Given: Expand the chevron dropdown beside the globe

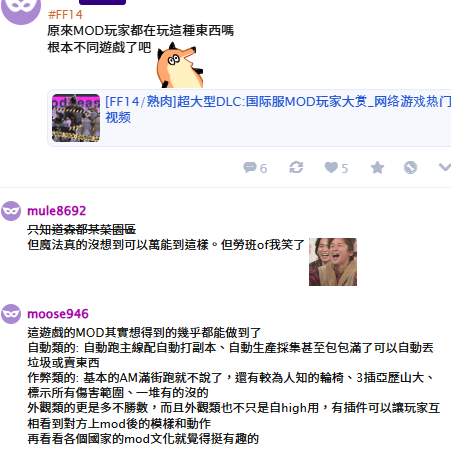Looking at the screenshot, I should pyautogui.click(x=445, y=167).
